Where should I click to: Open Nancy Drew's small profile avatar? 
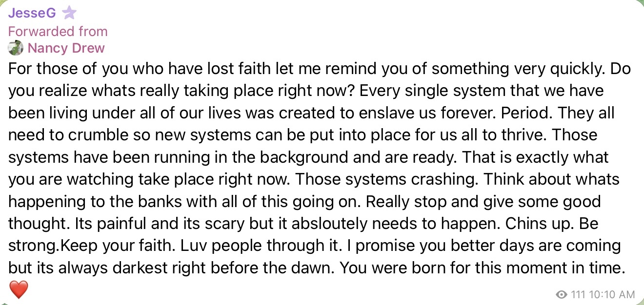click(16, 48)
